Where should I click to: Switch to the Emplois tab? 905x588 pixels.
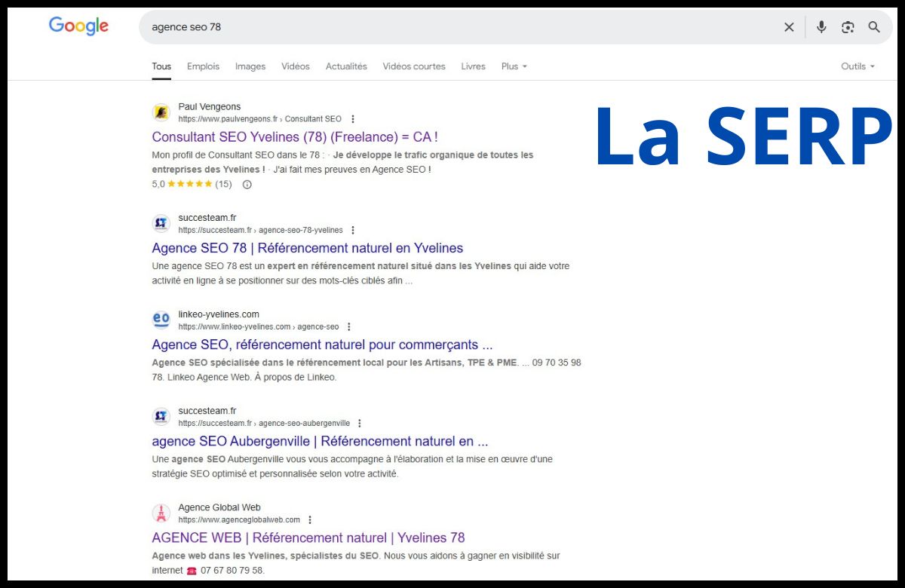tap(203, 66)
